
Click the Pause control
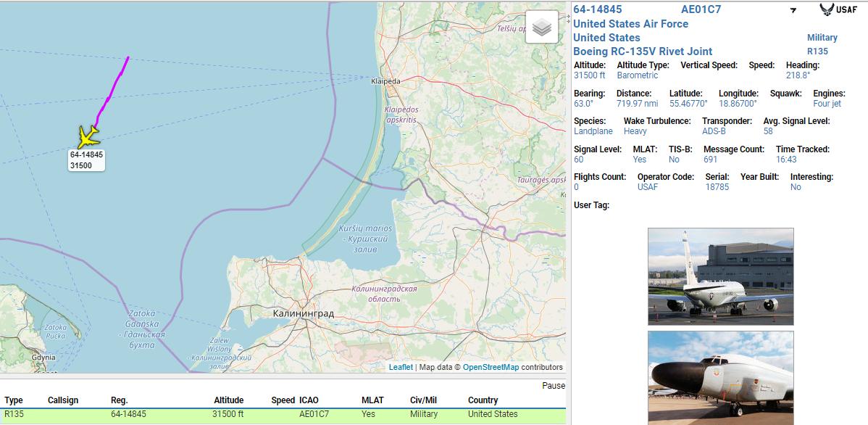[x=554, y=385]
